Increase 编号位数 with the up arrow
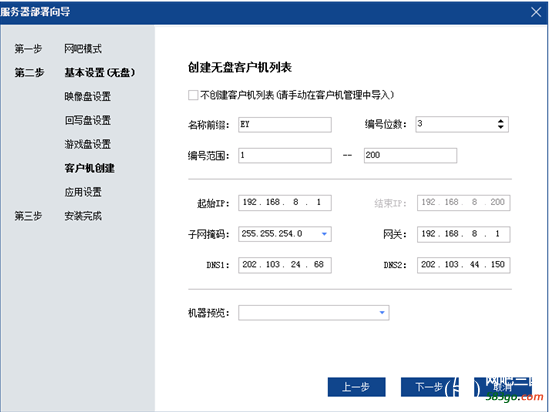This screenshot has height=412, width=549. point(501,121)
